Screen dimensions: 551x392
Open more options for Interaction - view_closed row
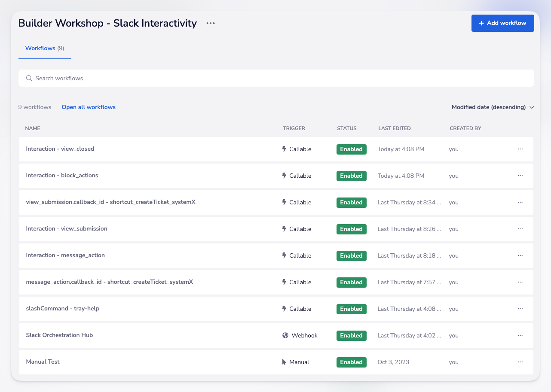point(520,149)
